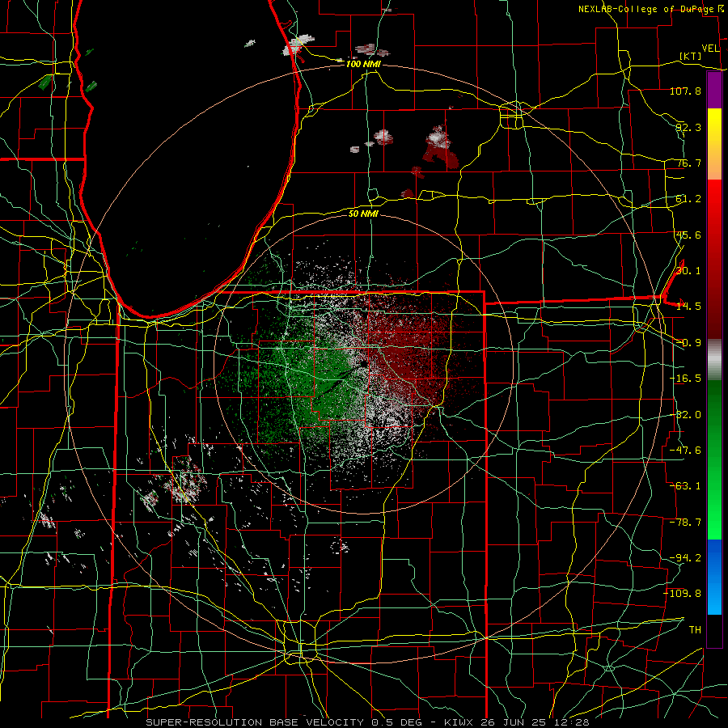Click the -16.5 scale value
The height and width of the screenshot is (728, 728).
(685, 379)
